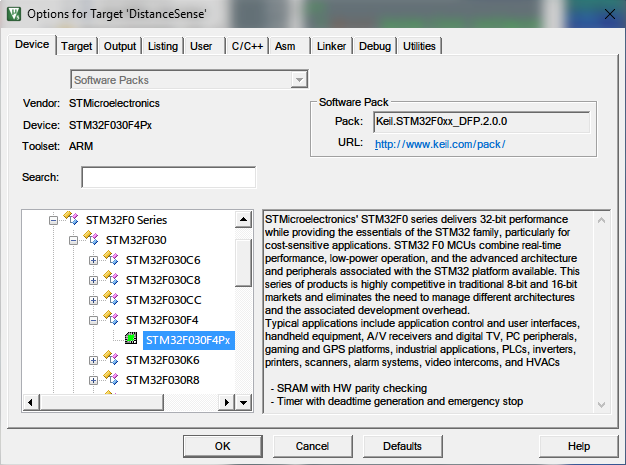Viewport: 626px width, 465px height.
Task: Click the Defaults button
Action: 402,446
